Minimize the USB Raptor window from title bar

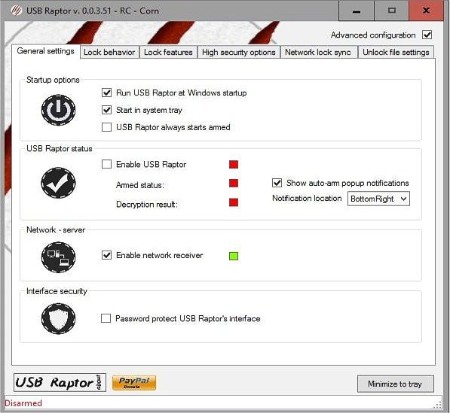[356, 11]
